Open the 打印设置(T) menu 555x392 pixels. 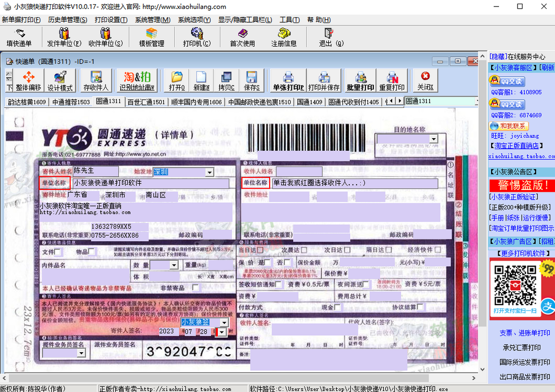coord(111,20)
